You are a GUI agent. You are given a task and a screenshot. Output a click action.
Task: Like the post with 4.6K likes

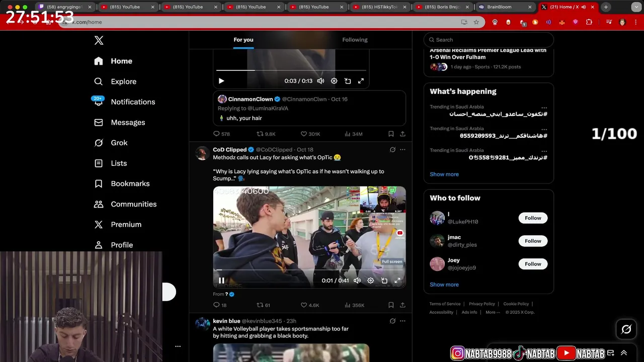(310, 305)
